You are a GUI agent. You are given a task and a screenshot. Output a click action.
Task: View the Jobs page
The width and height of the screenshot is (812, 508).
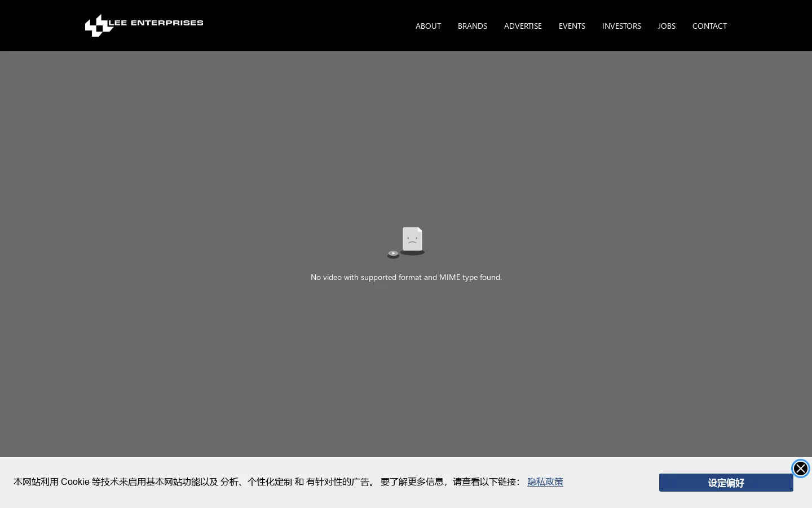pyautogui.click(x=667, y=26)
